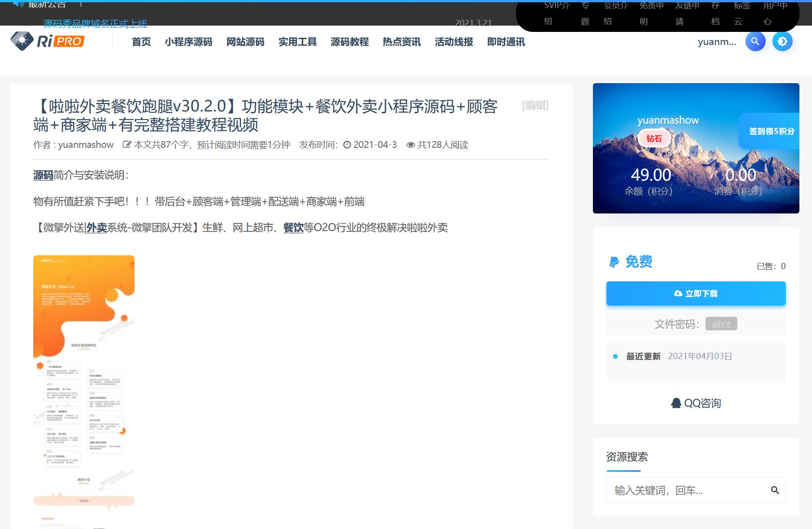Click the RiPRO site logo

pyautogui.click(x=47, y=41)
